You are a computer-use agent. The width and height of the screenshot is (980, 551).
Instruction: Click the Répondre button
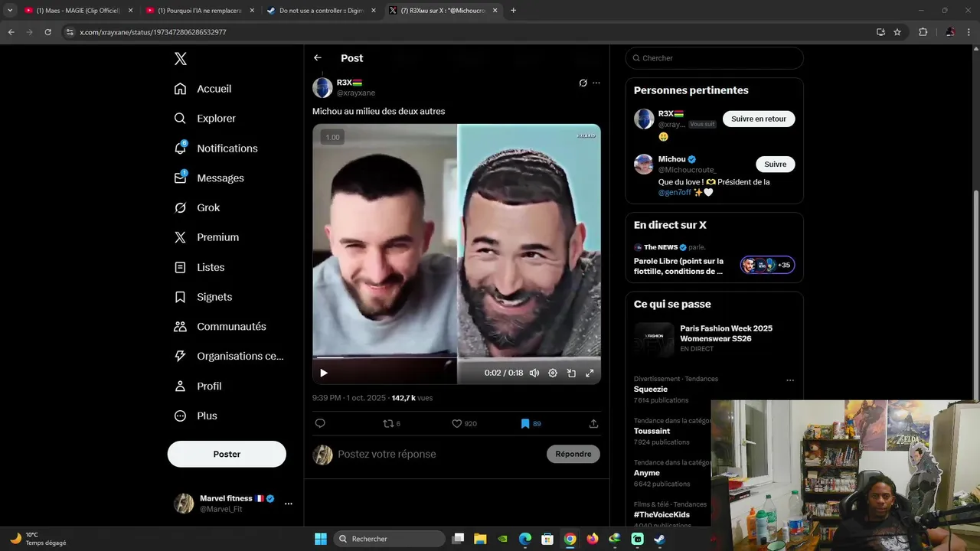573,454
